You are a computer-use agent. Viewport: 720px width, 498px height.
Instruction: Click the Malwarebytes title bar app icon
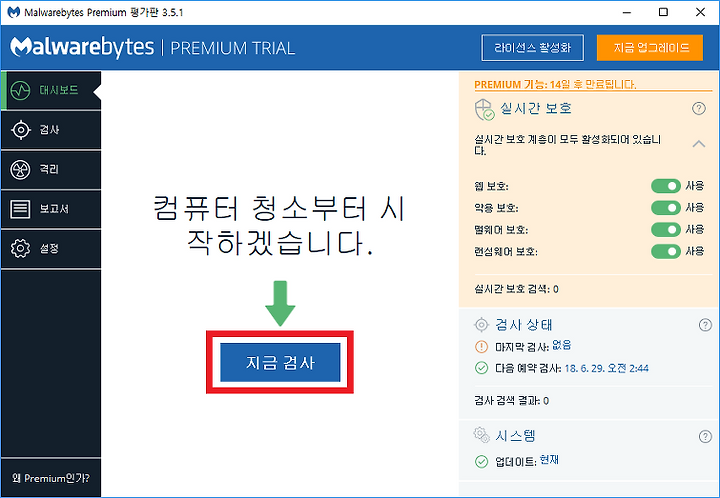tap(14, 12)
